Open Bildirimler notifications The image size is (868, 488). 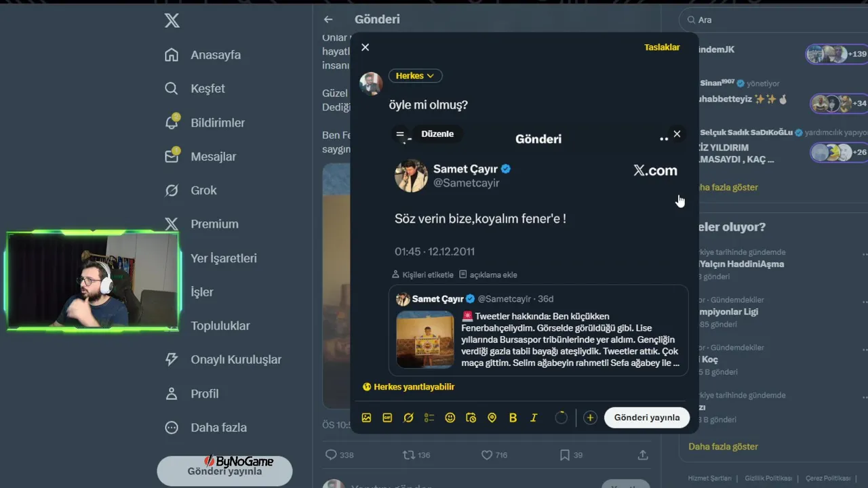pos(205,123)
